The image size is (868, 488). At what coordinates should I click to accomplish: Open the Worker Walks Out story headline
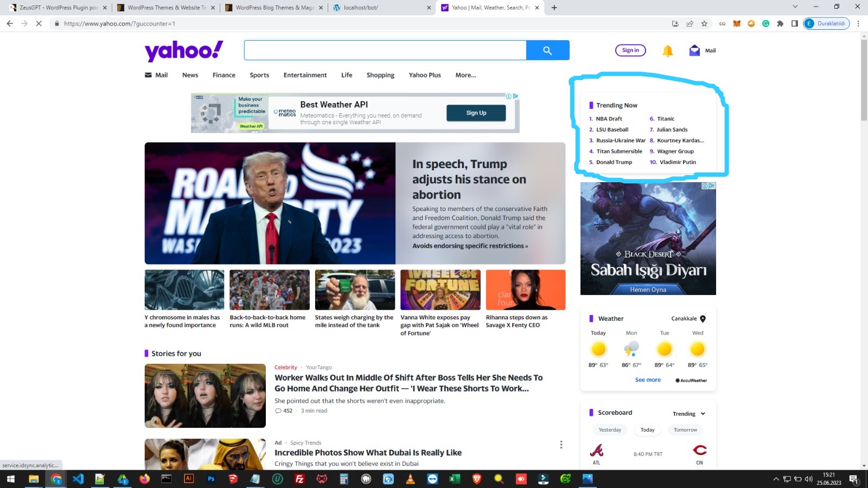(x=409, y=383)
